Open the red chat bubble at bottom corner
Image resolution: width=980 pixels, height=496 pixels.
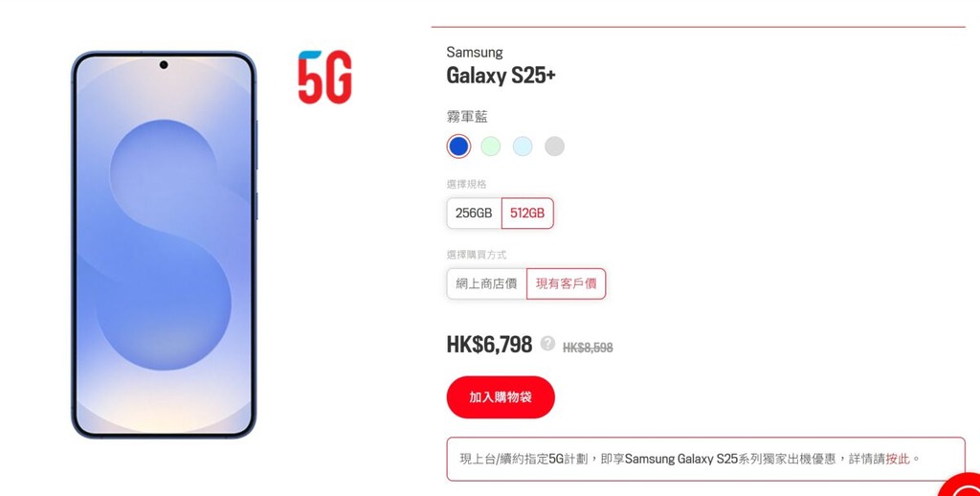963,486
